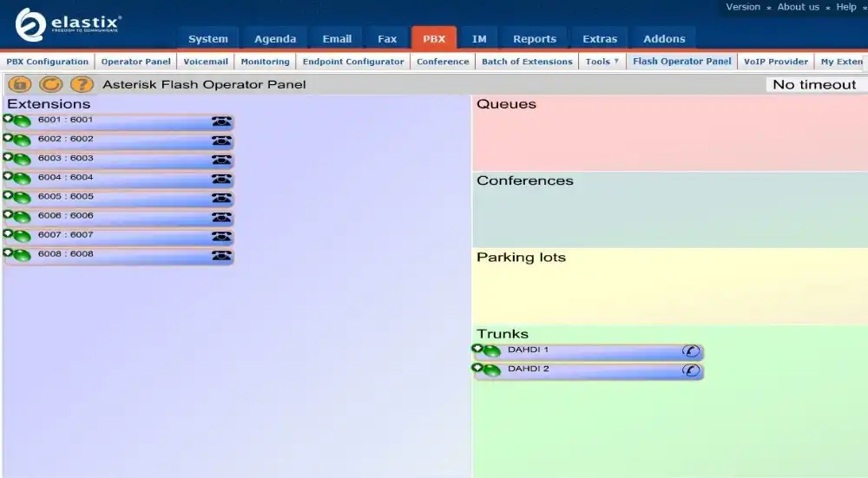
Task: Click the handset icon on DAHDI 2 trunk
Action: [x=690, y=370]
